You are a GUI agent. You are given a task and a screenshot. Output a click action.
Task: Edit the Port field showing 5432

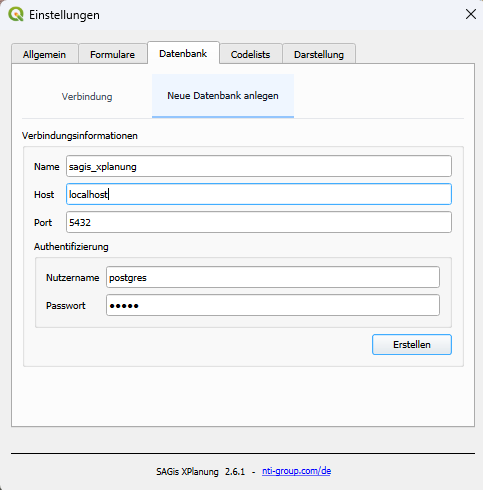click(259, 222)
